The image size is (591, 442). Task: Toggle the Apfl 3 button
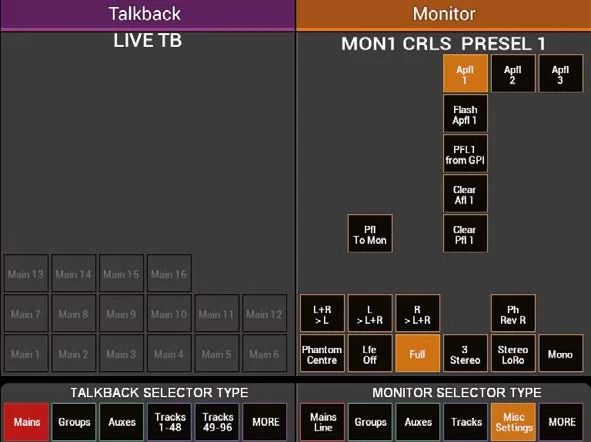[x=560, y=73]
